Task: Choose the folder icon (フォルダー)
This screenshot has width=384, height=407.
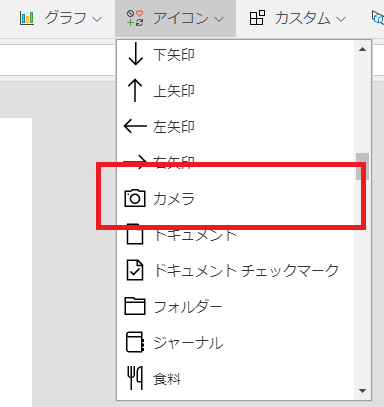Action: 235,306
